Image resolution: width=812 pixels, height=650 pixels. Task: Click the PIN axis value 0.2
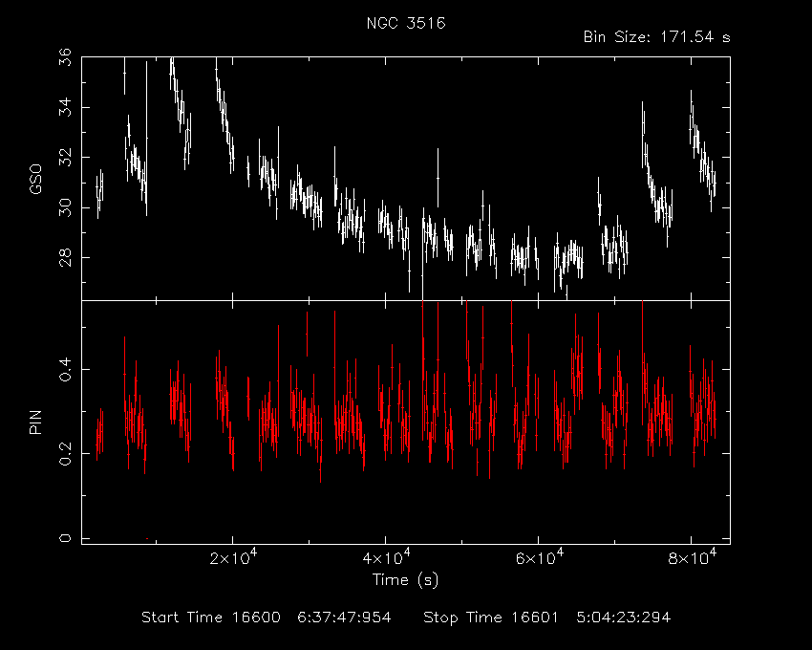[x=65, y=453]
